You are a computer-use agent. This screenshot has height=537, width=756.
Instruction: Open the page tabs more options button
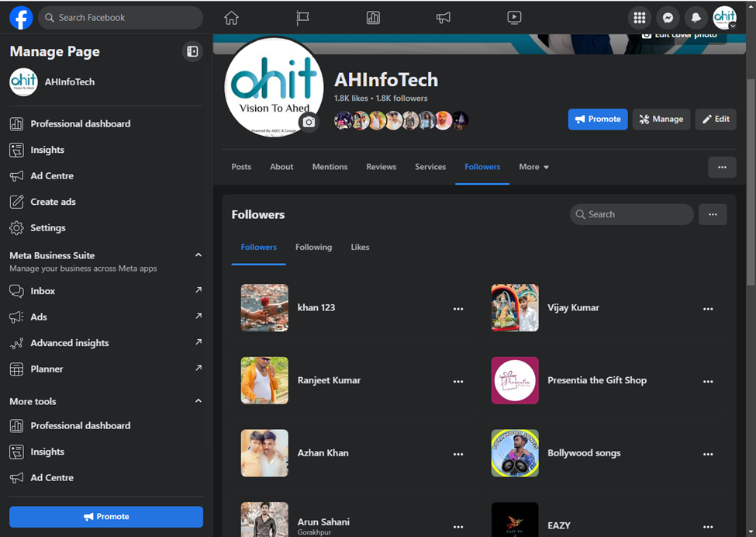pyautogui.click(x=722, y=167)
